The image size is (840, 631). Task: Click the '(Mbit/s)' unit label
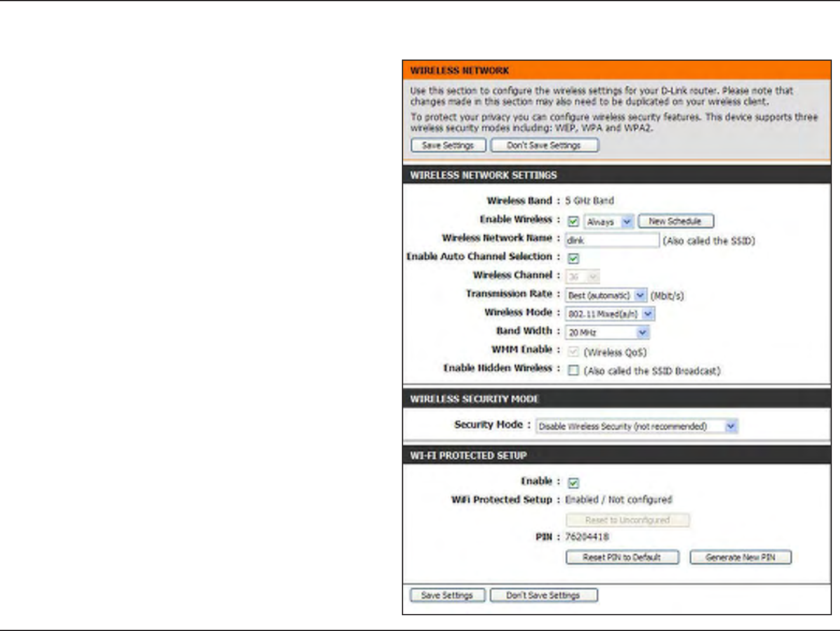(667, 296)
